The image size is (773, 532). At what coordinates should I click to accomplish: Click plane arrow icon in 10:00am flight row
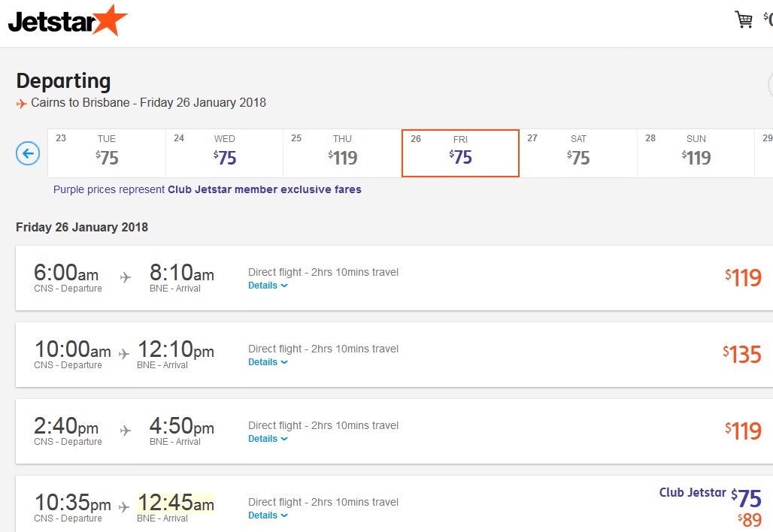click(x=124, y=354)
